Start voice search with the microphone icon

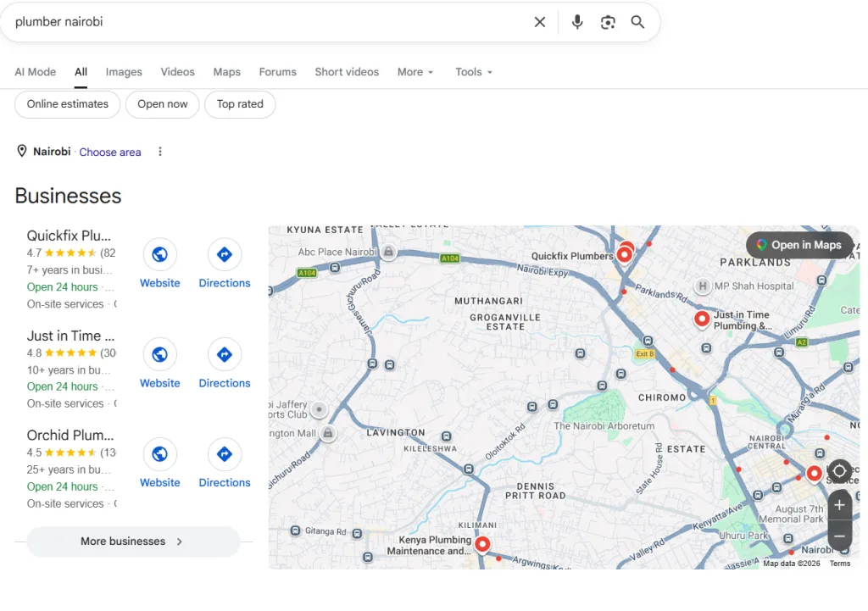point(576,22)
